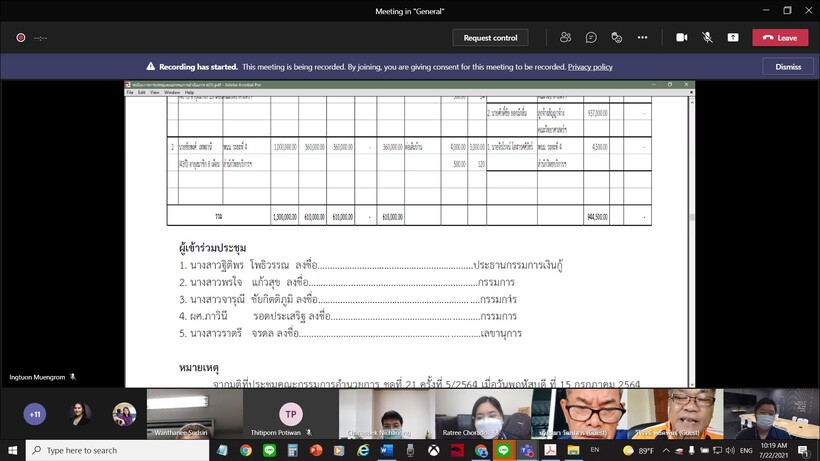The width and height of the screenshot is (820, 461).
Task: Open the Privacy policy link
Action: pos(590,67)
